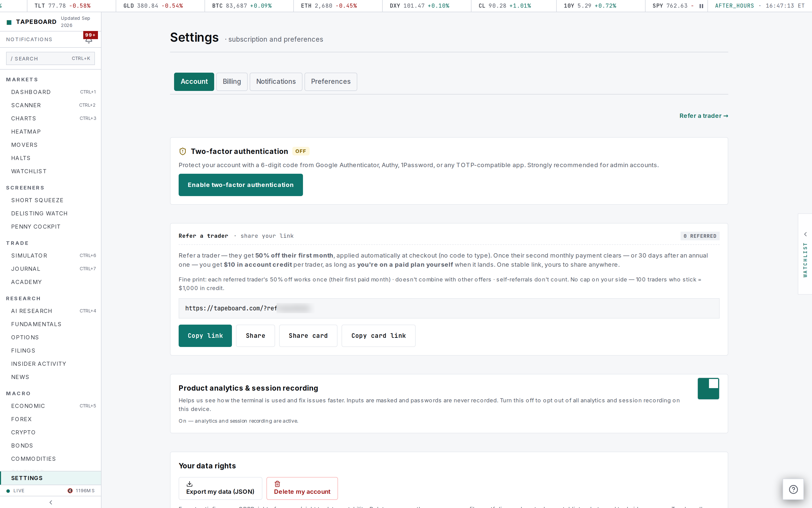Open Delisting Watch screener

point(51,213)
